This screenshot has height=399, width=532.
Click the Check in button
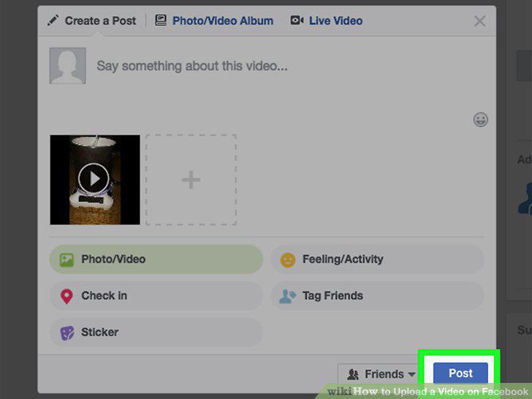pos(156,296)
